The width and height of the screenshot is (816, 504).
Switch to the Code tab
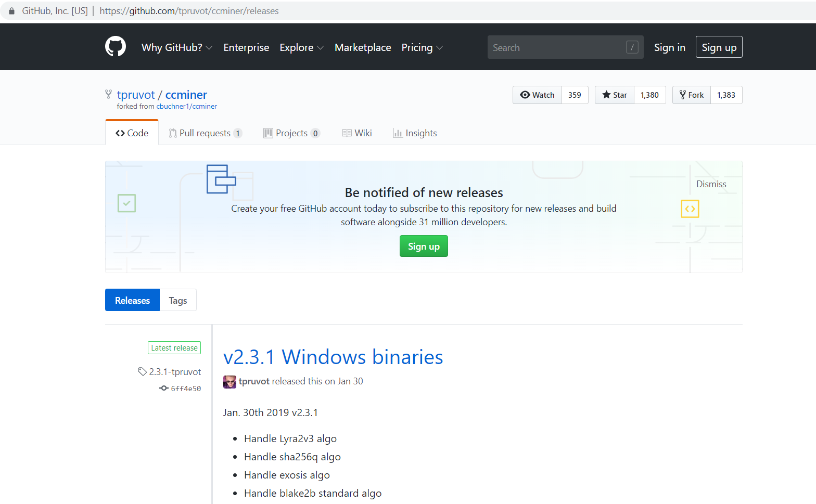click(132, 133)
